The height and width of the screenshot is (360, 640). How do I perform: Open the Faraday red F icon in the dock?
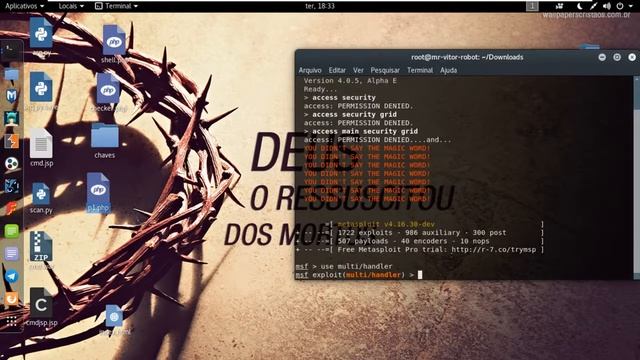[11, 209]
